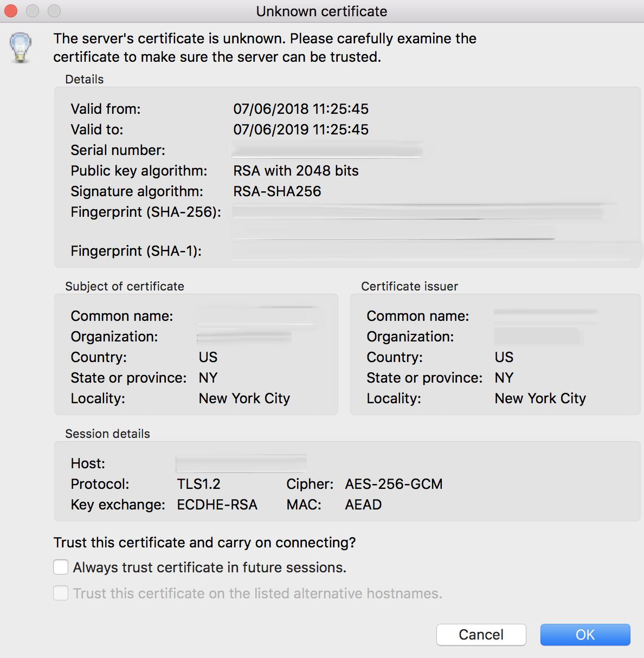The height and width of the screenshot is (658, 644).
Task: Click the Certificate issuer section label
Action: coord(409,286)
